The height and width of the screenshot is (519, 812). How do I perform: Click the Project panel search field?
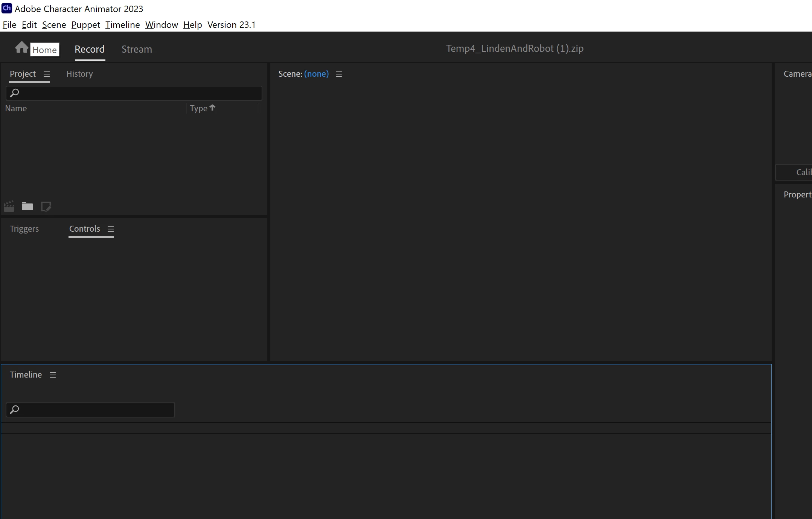coord(139,93)
